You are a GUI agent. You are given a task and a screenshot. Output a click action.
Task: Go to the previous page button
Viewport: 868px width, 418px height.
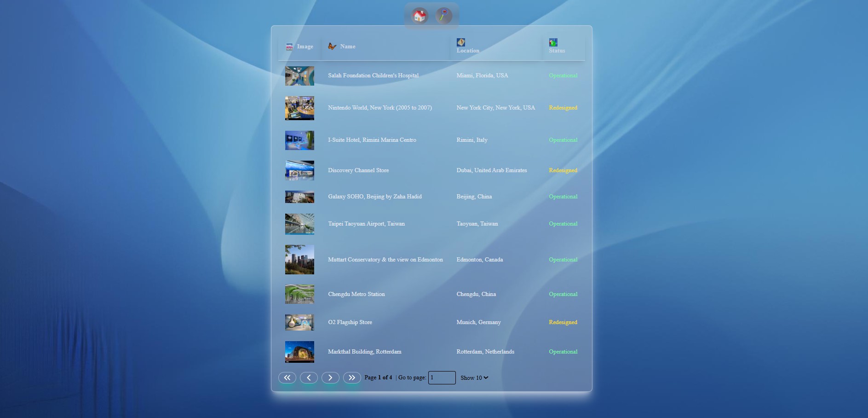pyautogui.click(x=309, y=377)
